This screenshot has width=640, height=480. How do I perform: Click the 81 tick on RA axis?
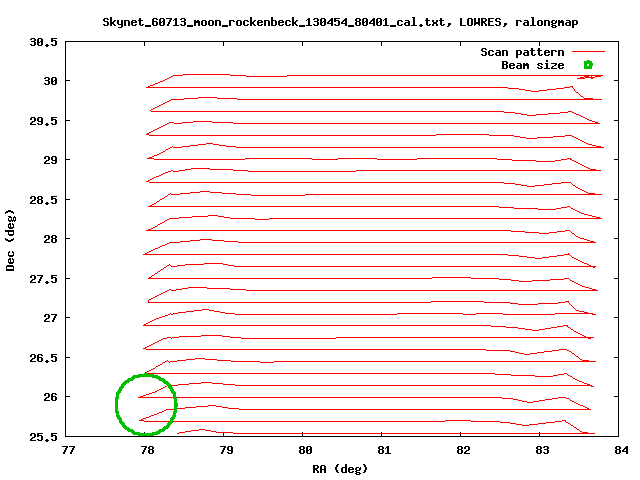click(x=384, y=450)
